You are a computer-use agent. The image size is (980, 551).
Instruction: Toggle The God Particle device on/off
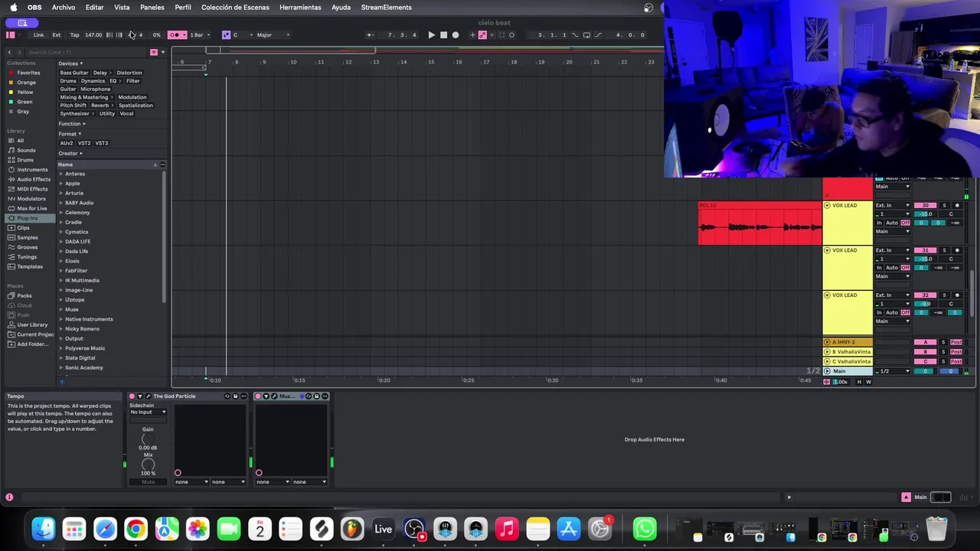pyautogui.click(x=132, y=396)
